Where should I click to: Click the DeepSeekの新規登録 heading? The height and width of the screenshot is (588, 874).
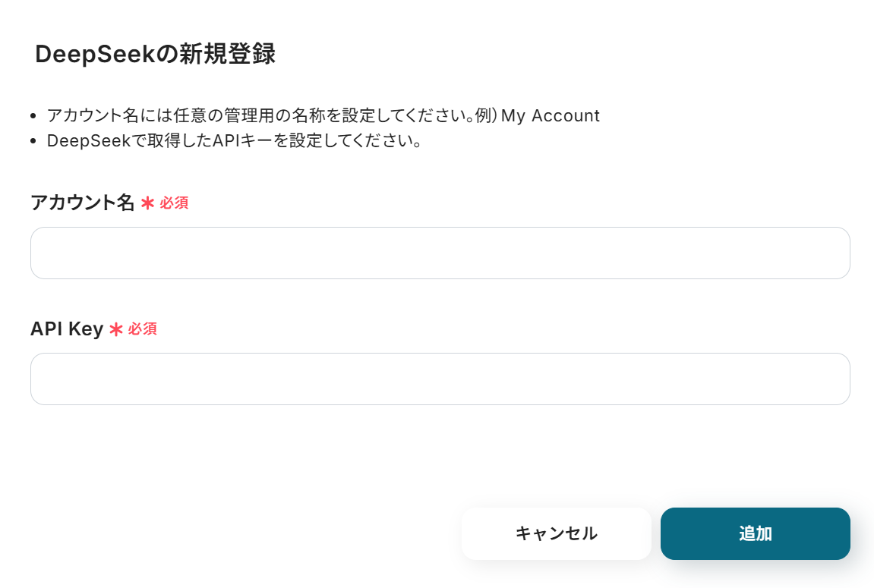click(x=155, y=55)
